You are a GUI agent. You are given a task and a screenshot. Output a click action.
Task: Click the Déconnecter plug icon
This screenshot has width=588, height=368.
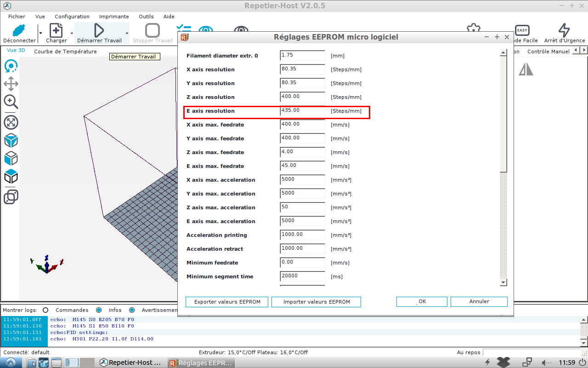[x=18, y=30]
